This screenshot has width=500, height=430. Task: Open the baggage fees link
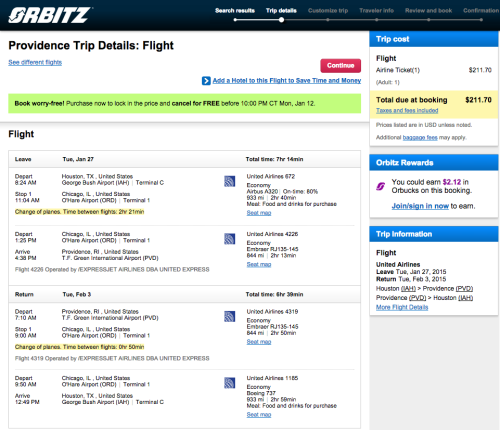pos(420,137)
